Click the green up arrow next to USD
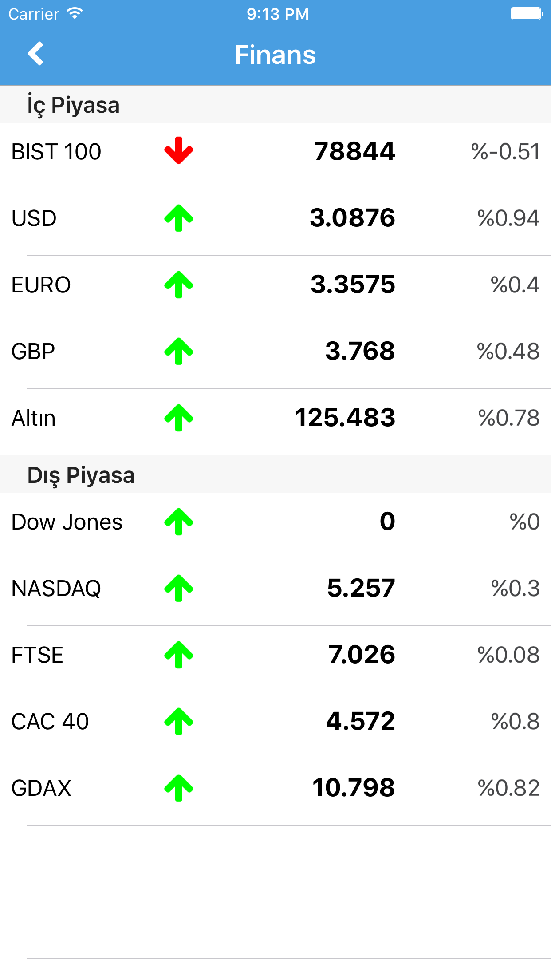 (x=179, y=218)
